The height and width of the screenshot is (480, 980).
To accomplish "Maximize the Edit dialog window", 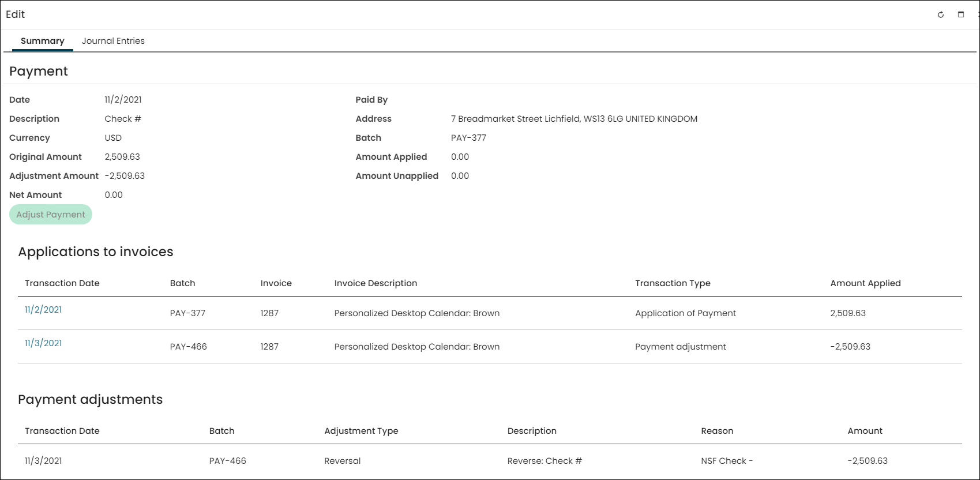I will pyautogui.click(x=961, y=14).
